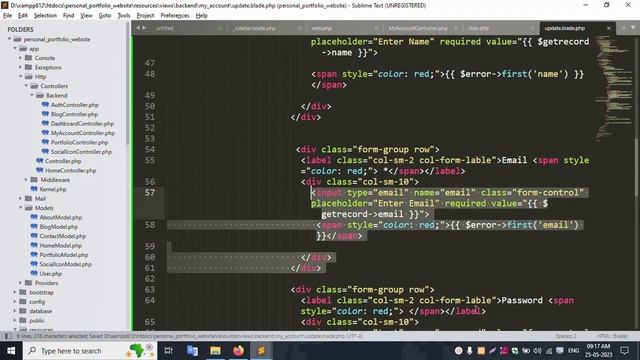
Task: Open the tab list dropdown arrow
Action: [633, 28]
